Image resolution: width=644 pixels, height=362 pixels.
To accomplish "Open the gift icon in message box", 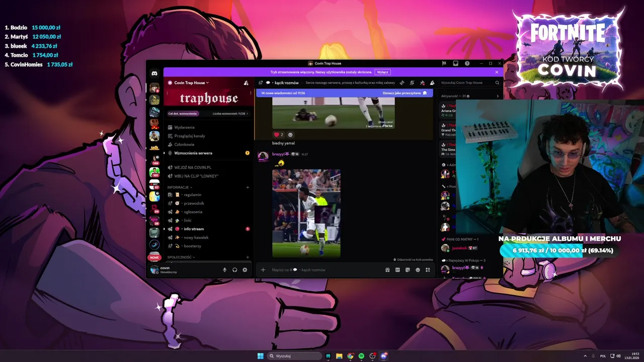I will tap(387, 270).
